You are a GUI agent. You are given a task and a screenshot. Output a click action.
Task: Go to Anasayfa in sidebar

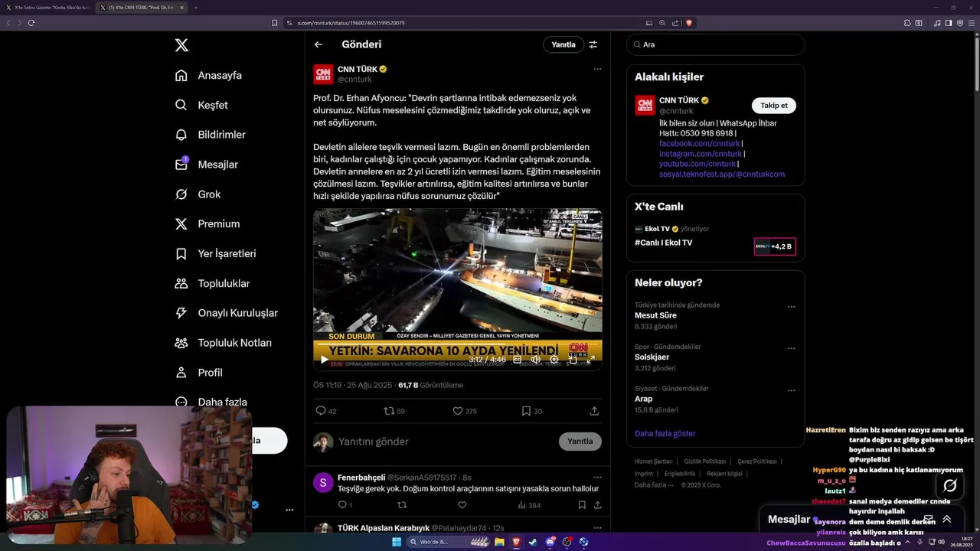coord(208,75)
